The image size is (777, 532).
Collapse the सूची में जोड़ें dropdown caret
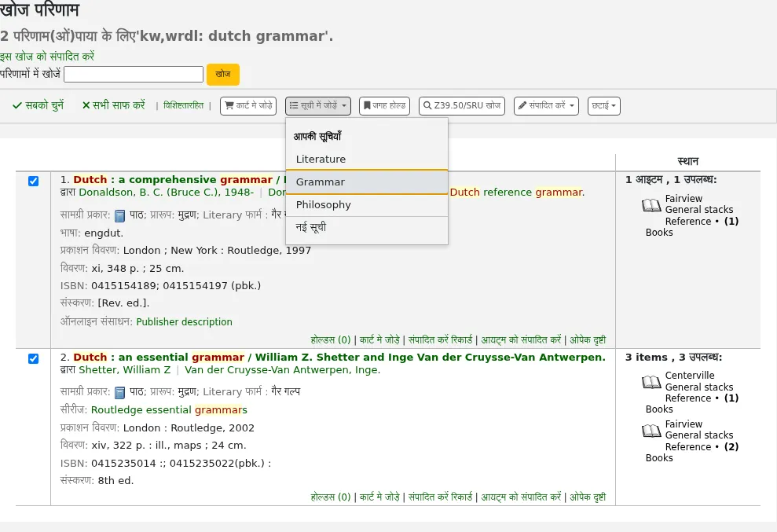344,105
